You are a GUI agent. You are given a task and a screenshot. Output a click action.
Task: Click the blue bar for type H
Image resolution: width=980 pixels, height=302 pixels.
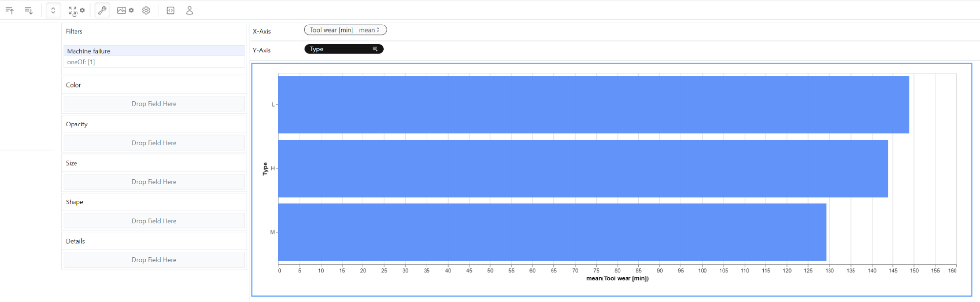[x=583, y=169]
